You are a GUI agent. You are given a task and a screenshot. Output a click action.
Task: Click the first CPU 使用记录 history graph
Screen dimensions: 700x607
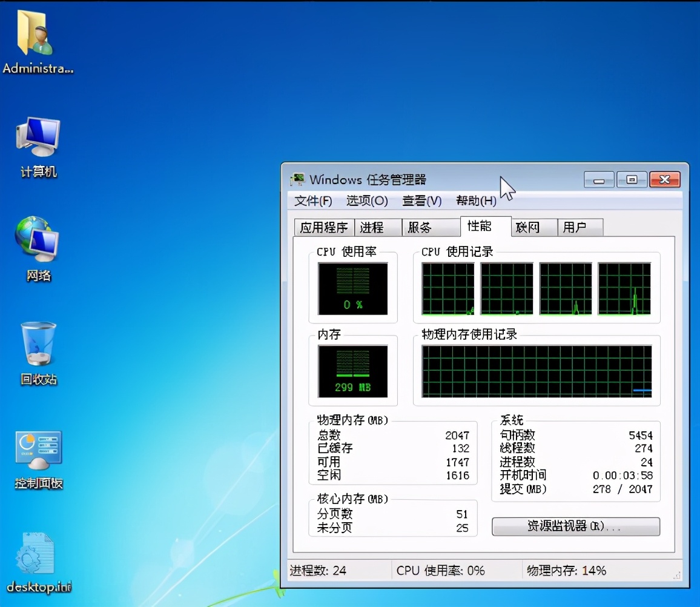tap(447, 289)
